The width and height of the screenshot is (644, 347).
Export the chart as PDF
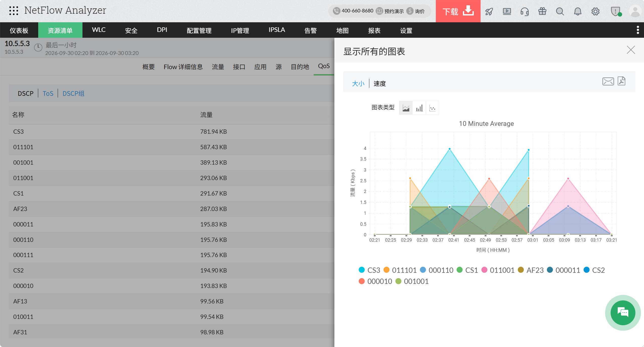point(621,81)
